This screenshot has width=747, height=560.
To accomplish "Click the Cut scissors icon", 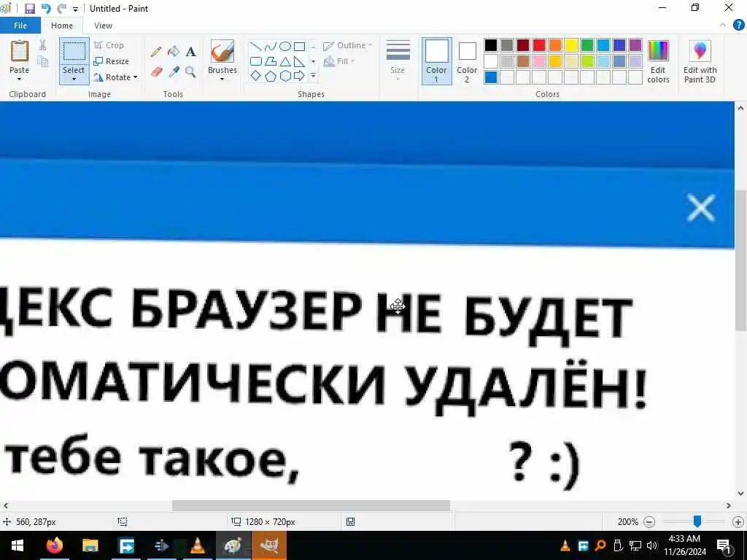I will coord(42,44).
